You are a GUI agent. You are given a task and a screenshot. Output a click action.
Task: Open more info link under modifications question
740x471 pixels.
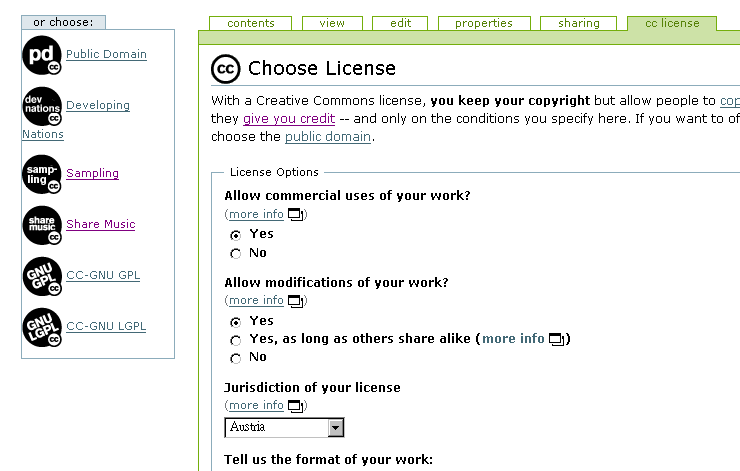point(256,300)
